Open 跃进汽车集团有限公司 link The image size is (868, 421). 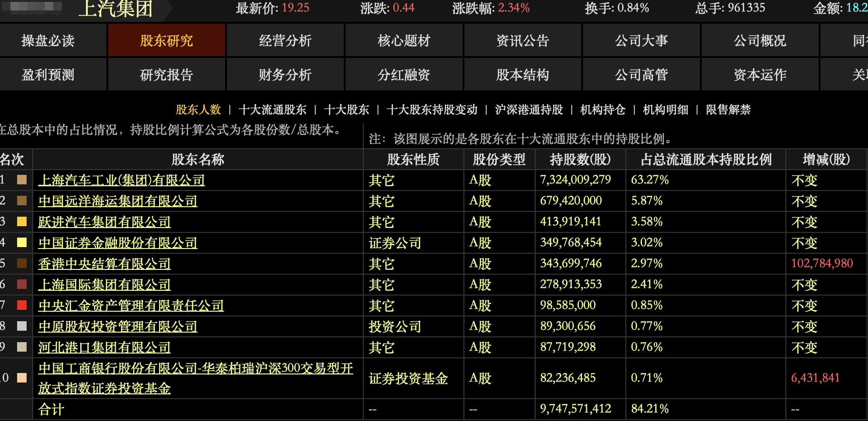104,222
